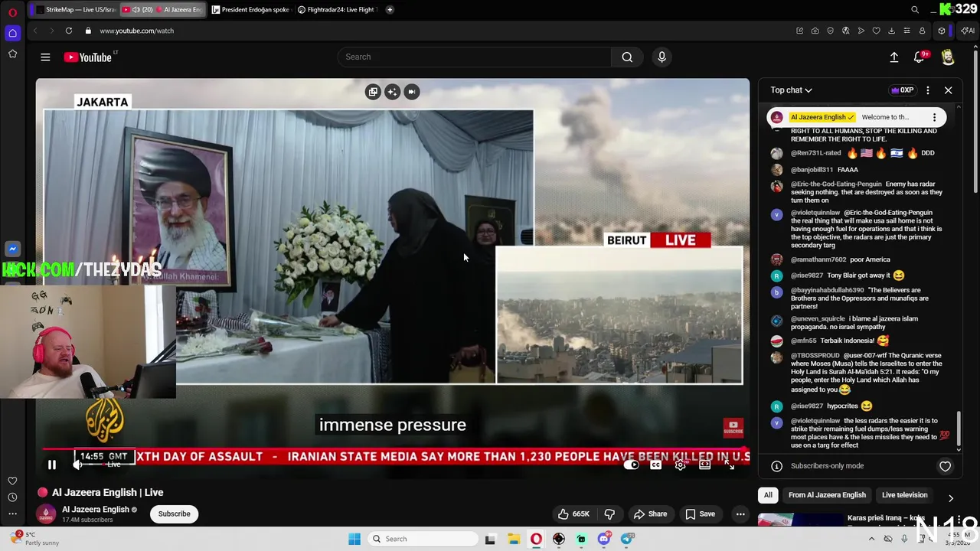
Task: Expand the Top chat mode dropdown
Action: point(791,90)
